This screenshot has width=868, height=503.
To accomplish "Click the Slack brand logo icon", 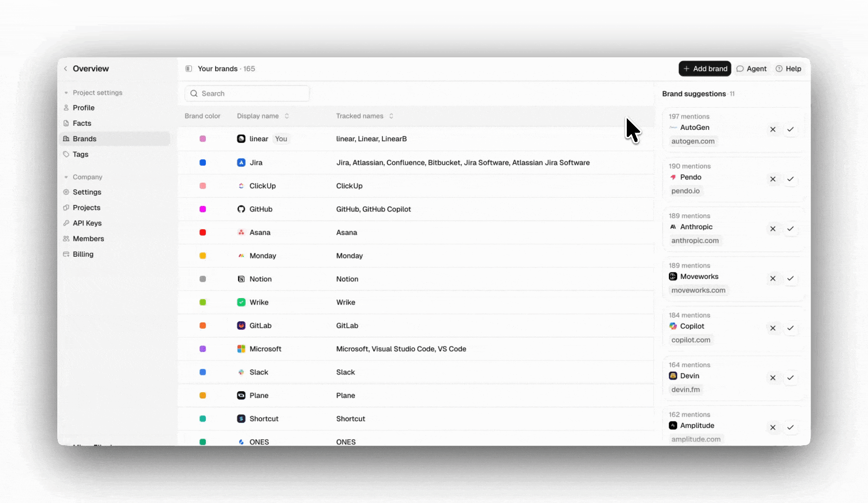I will [241, 372].
